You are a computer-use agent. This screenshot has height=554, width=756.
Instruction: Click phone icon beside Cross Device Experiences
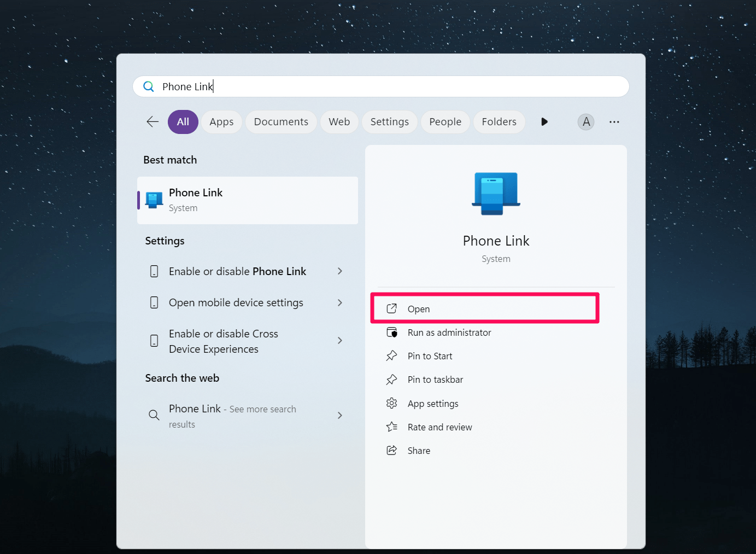click(154, 341)
